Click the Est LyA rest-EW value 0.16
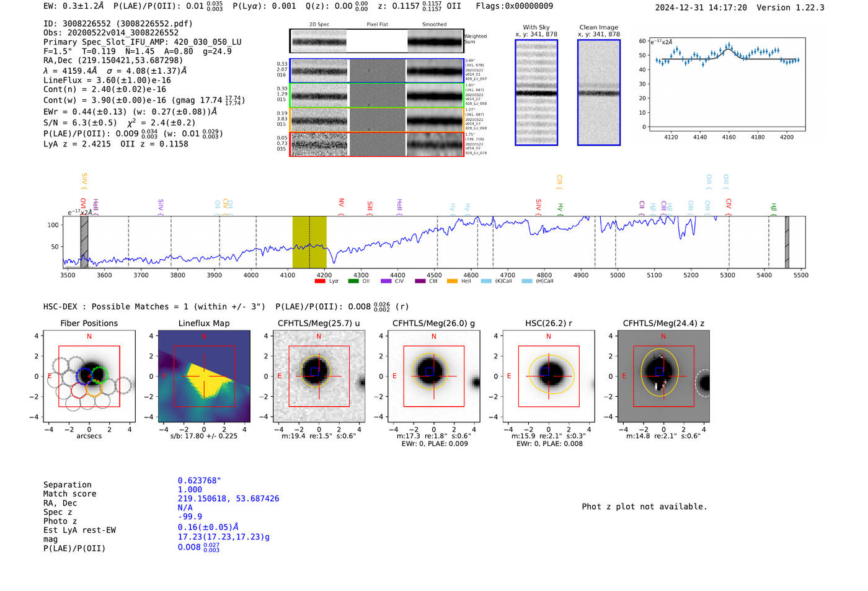The width and height of the screenshot is (868, 591). click(208, 527)
